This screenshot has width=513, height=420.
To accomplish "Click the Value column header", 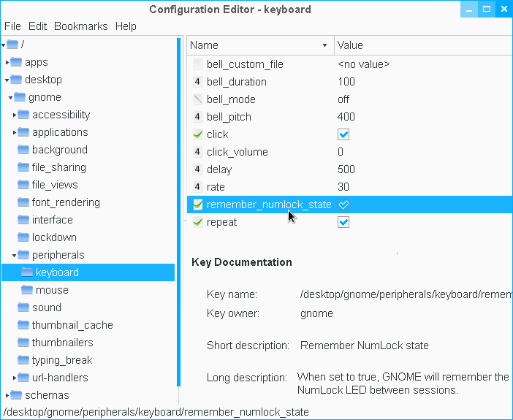I will point(422,45).
